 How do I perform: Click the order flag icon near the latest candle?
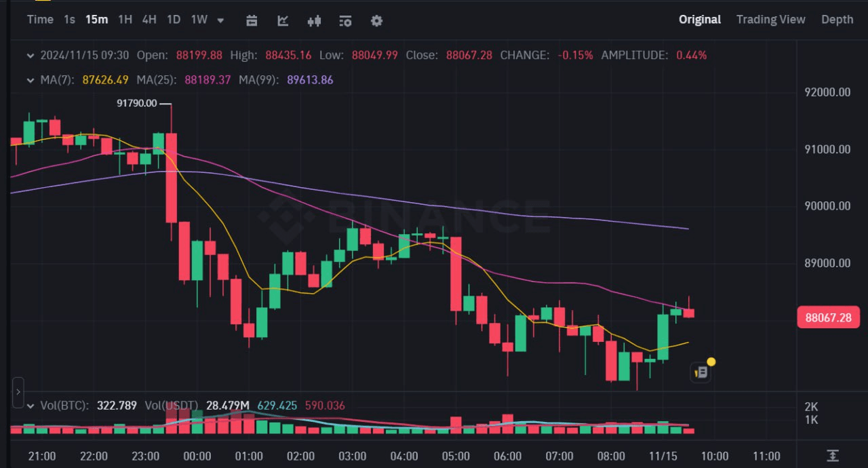(701, 372)
